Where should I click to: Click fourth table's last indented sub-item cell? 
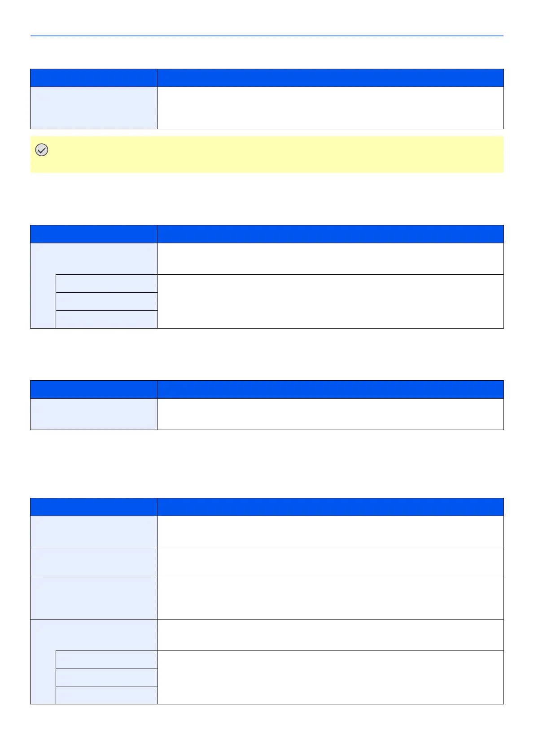[x=106, y=695]
